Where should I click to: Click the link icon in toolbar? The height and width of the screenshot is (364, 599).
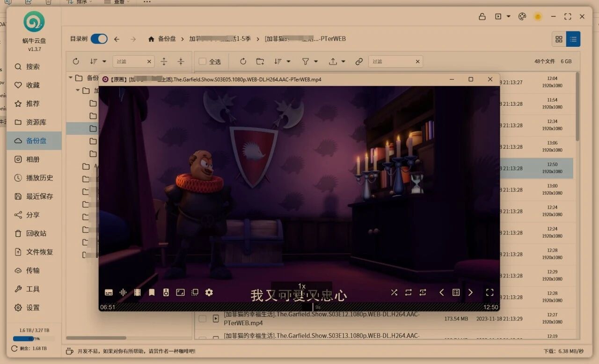pos(359,61)
